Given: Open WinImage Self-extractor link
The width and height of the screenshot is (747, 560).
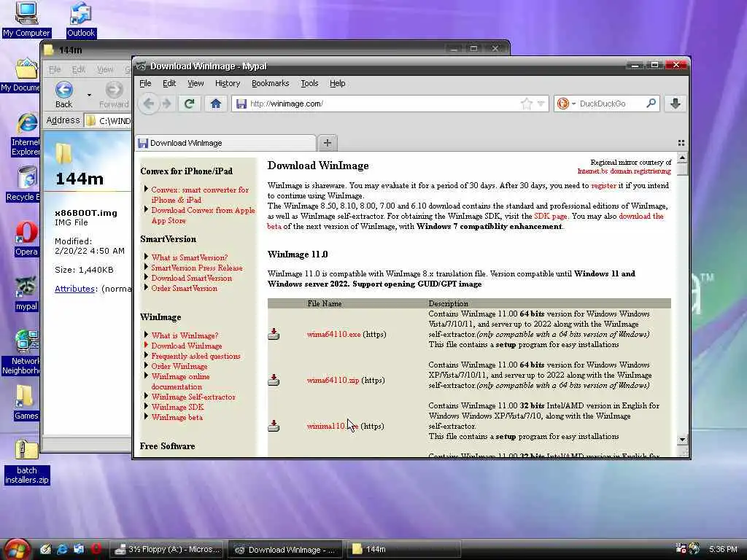Looking at the screenshot, I should coord(193,397).
